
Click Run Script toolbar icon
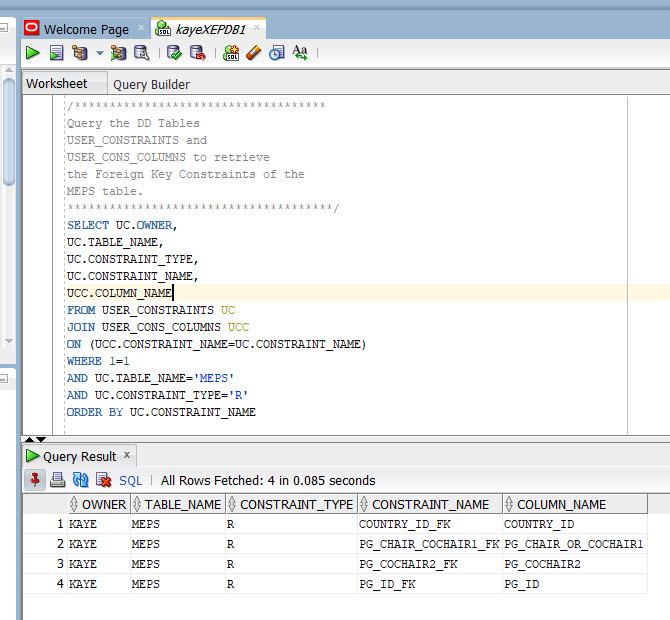(56, 53)
